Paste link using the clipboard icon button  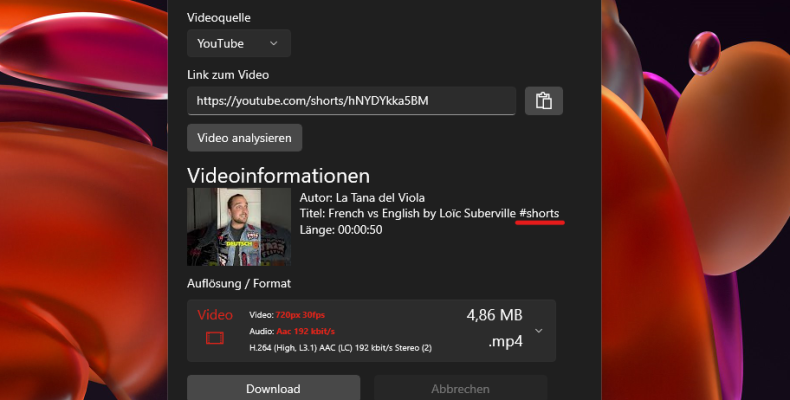544,101
